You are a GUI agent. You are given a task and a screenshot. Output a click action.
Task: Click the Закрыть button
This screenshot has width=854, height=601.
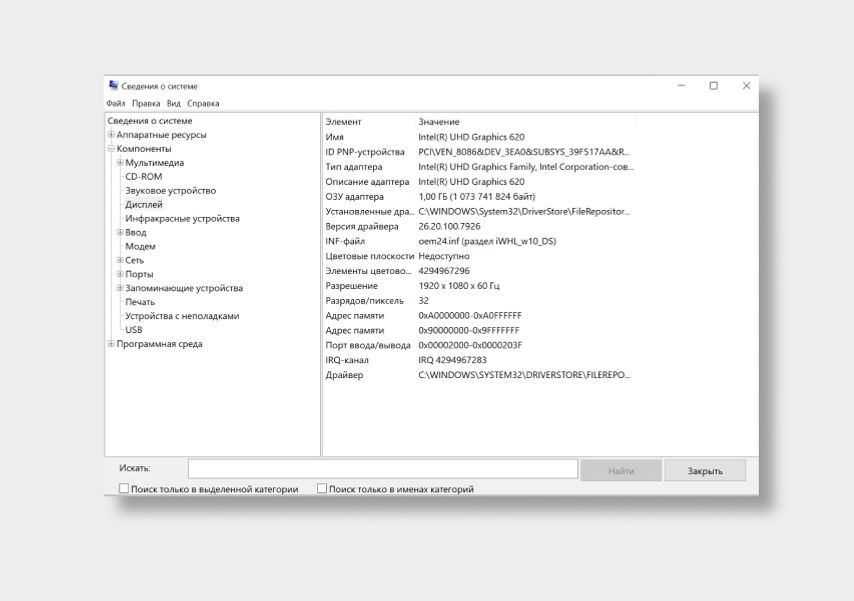click(x=705, y=471)
